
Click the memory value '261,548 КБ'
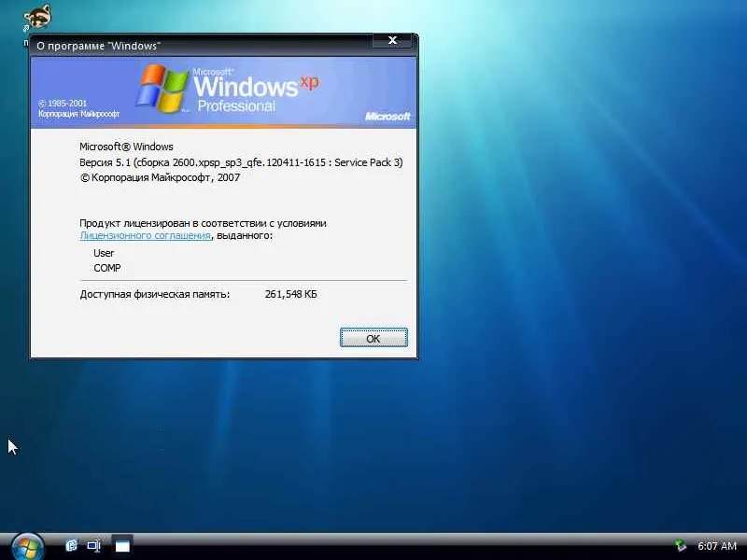click(290, 294)
